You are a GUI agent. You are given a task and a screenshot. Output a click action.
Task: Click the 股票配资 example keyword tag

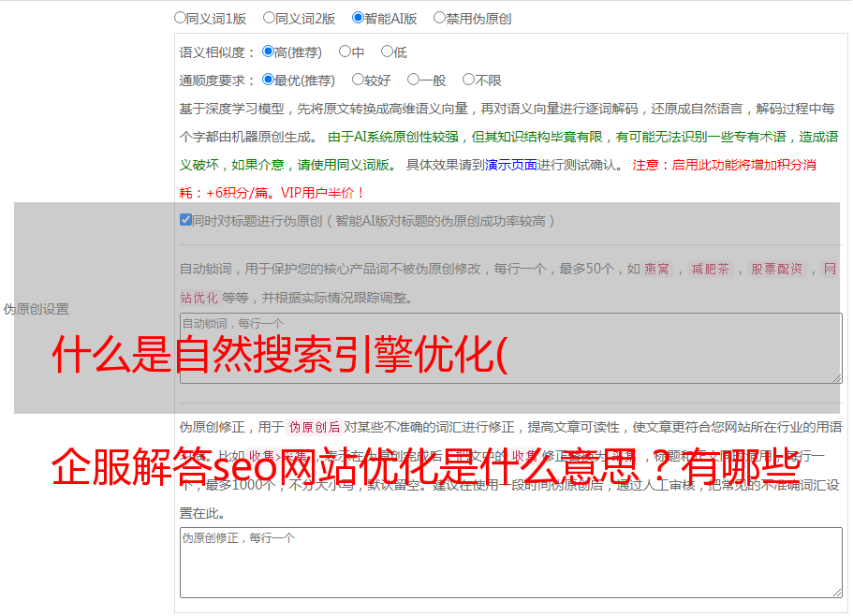click(776, 270)
